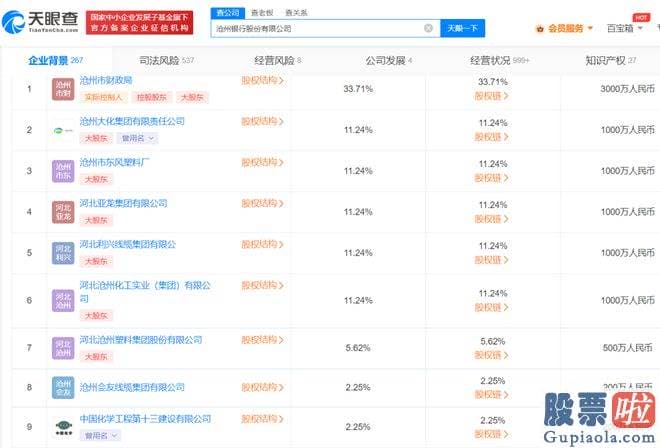Open 股权结构 for 沧州大化集团
Viewport: 660px width, 448px height.
coord(262,121)
